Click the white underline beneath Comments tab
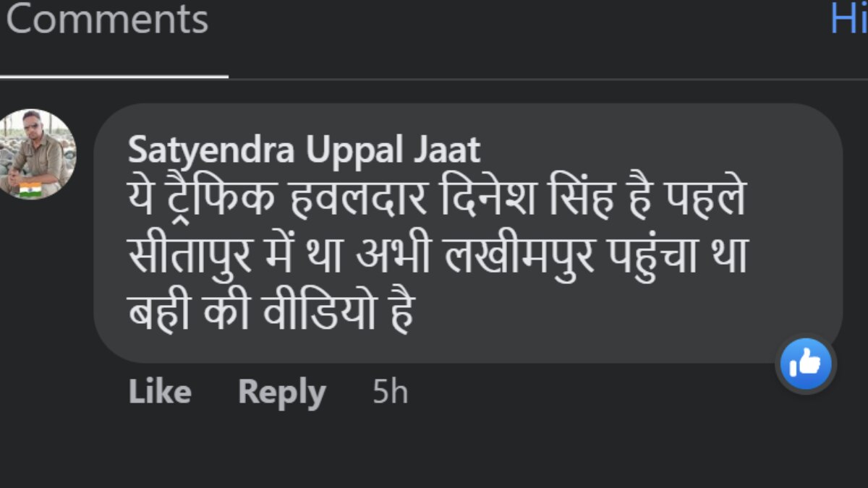The height and width of the screenshot is (488, 868). pyautogui.click(x=114, y=75)
